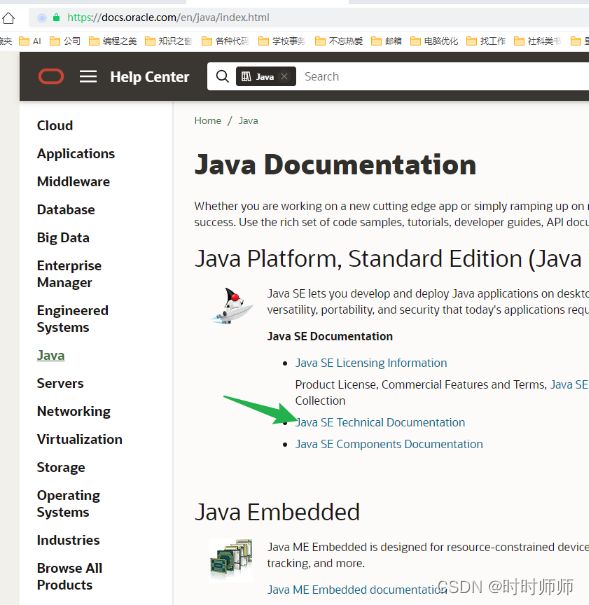Remove the Java search filter chip
This screenshot has width=589, height=605.
click(x=284, y=76)
